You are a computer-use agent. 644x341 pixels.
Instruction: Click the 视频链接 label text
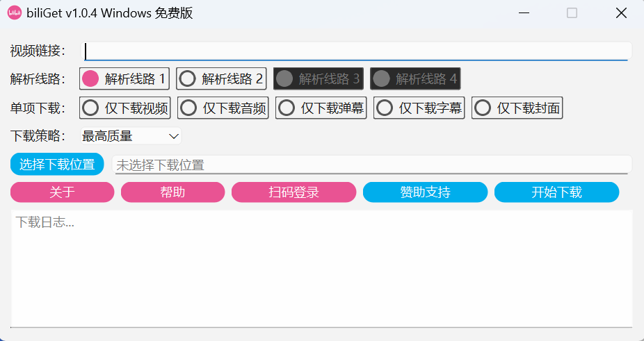(38, 51)
